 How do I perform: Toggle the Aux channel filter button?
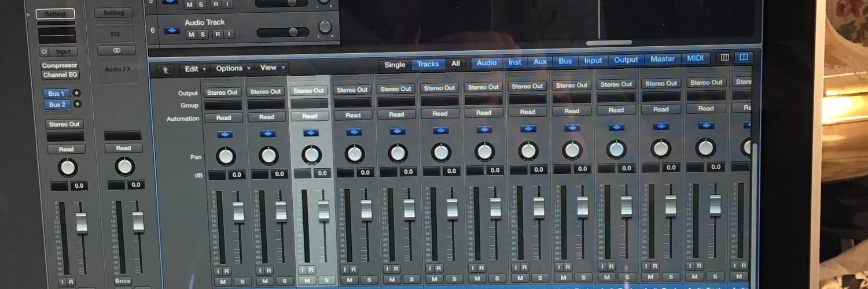coord(540,61)
